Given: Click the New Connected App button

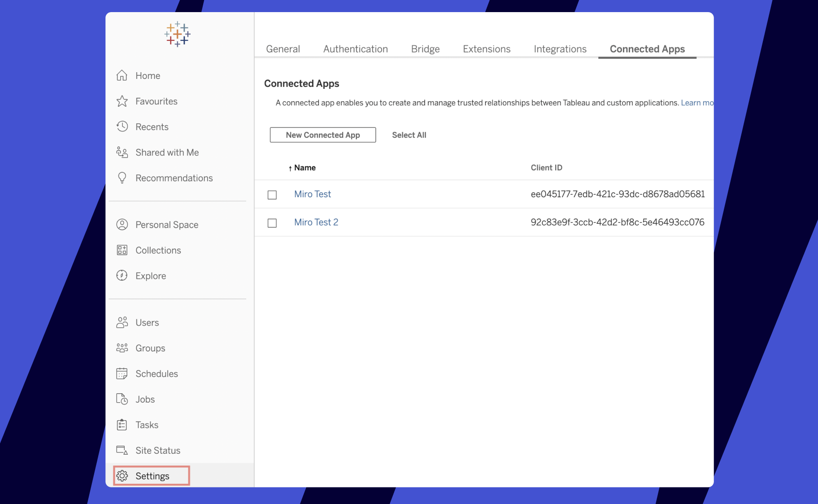Looking at the screenshot, I should pos(323,135).
